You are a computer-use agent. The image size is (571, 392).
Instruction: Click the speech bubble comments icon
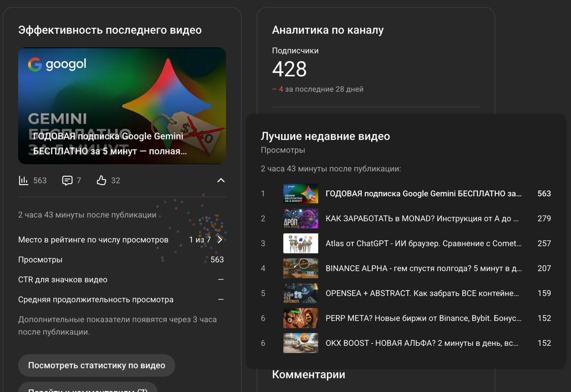point(67,181)
